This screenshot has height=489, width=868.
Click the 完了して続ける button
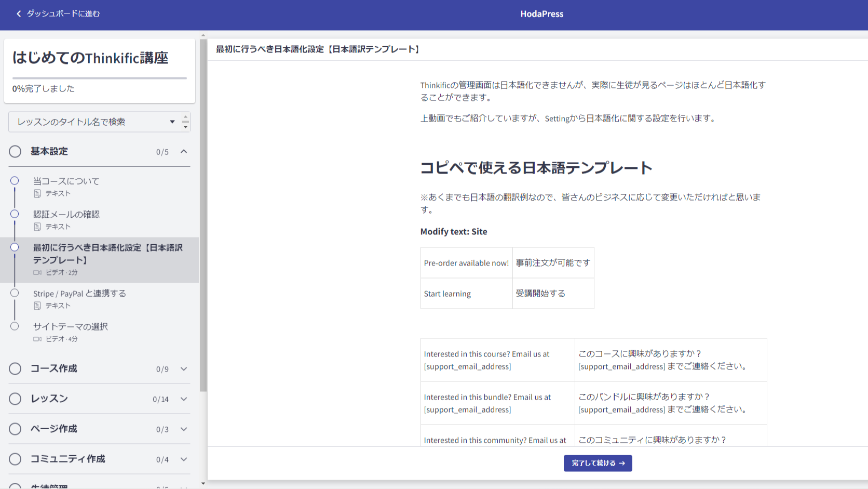[598, 463]
